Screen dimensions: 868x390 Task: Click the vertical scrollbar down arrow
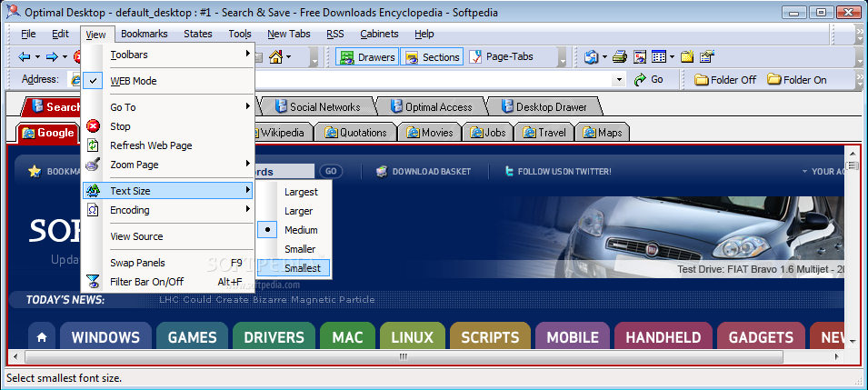[851, 344]
